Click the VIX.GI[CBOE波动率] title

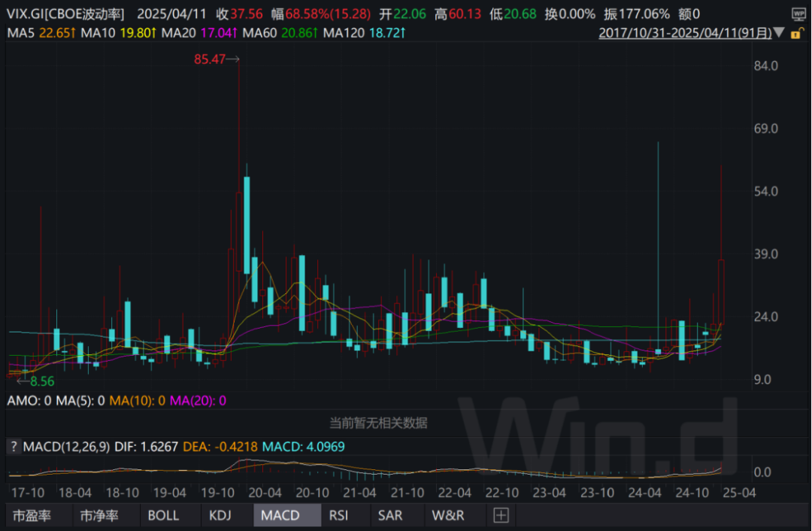65,14
